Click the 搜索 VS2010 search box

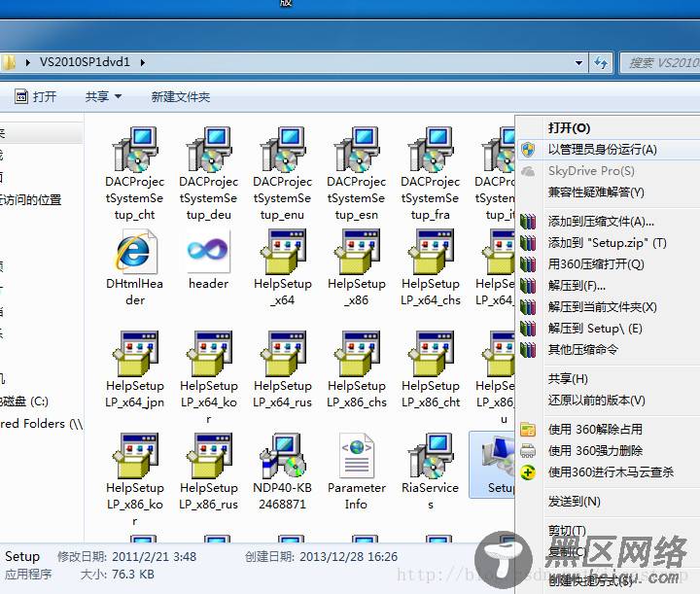(x=660, y=62)
